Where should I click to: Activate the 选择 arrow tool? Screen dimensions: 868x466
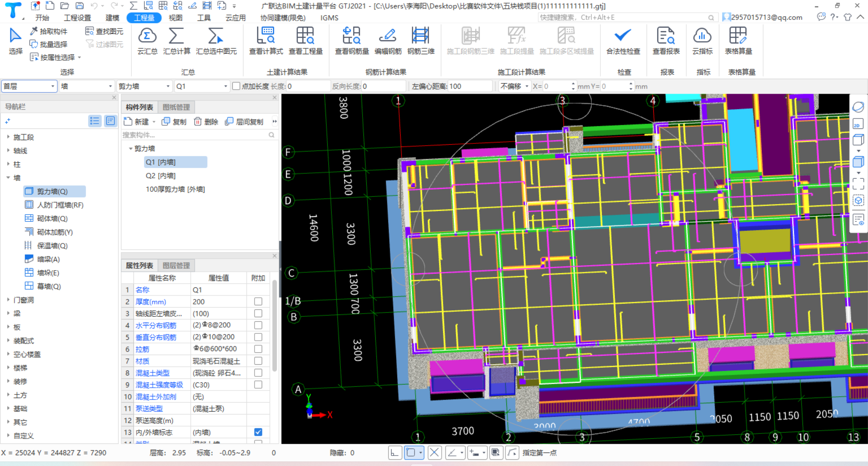pos(15,41)
